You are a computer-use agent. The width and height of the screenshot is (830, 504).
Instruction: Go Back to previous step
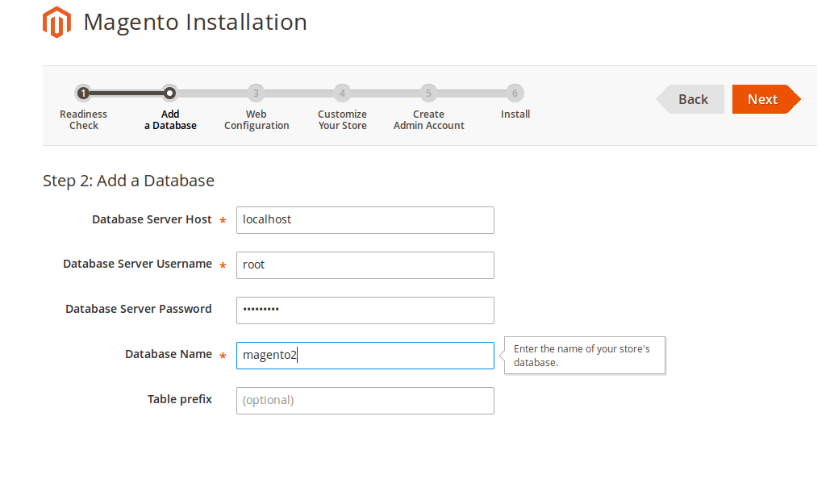(x=690, y=99)
